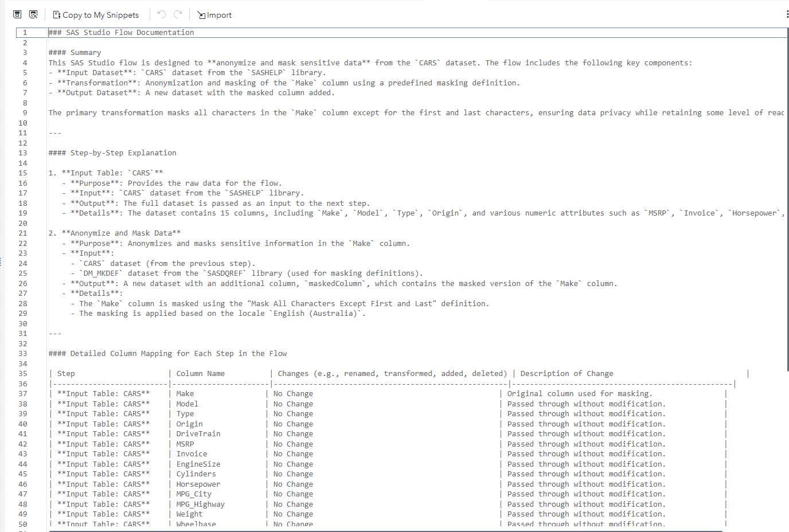Undo the last edit with the Undo arrow

(162, 14)
